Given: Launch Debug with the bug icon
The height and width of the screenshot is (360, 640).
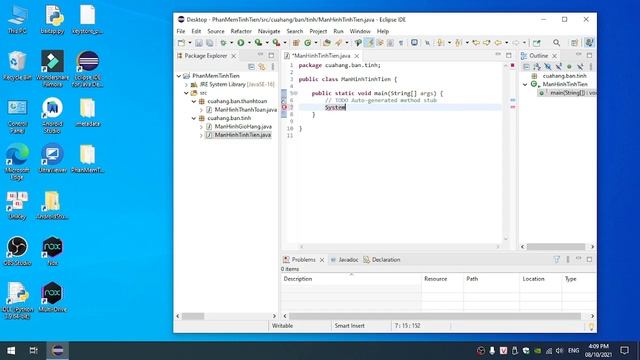Looking at the screenshot, I should pyautogui.click(x=223, y=43).
